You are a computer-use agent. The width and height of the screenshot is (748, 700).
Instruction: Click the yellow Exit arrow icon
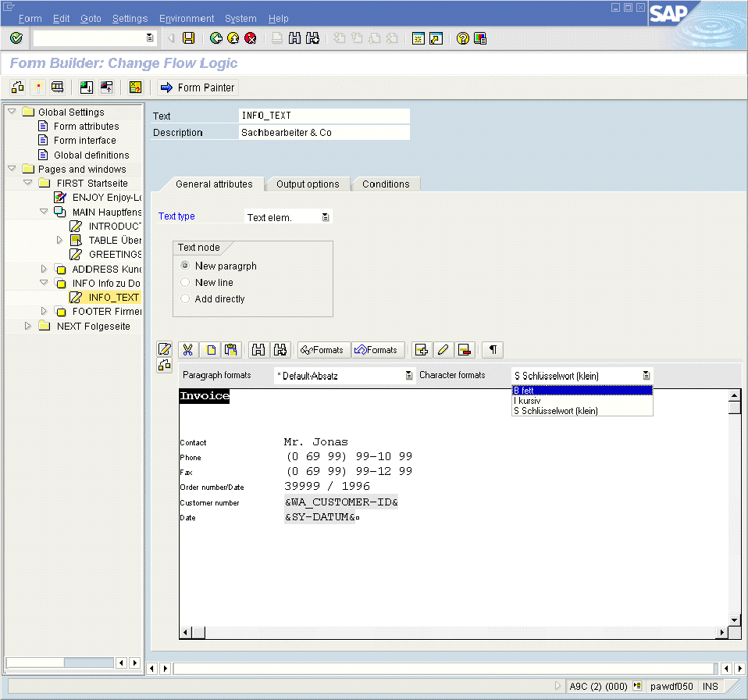point(233,38)
